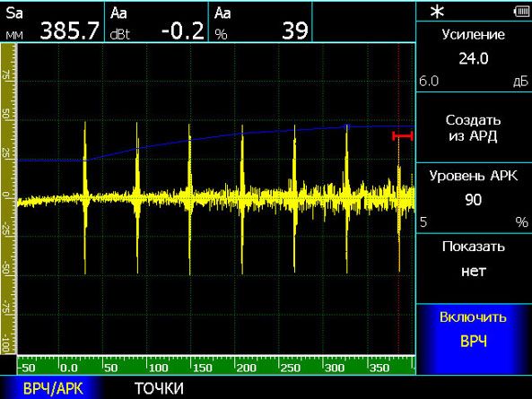The image size is (532, 399).
Task: Open the Усиление gain setting
Action: [474, 56]
